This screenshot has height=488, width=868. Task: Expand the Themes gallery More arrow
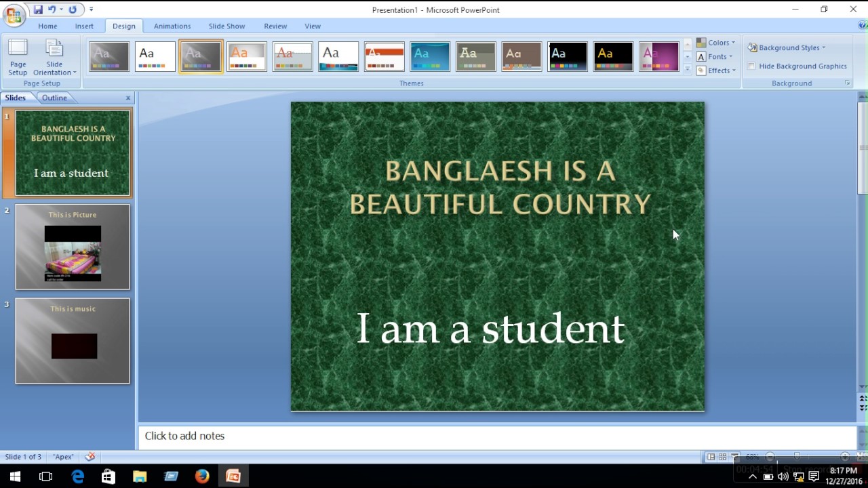tap(687, 70)
